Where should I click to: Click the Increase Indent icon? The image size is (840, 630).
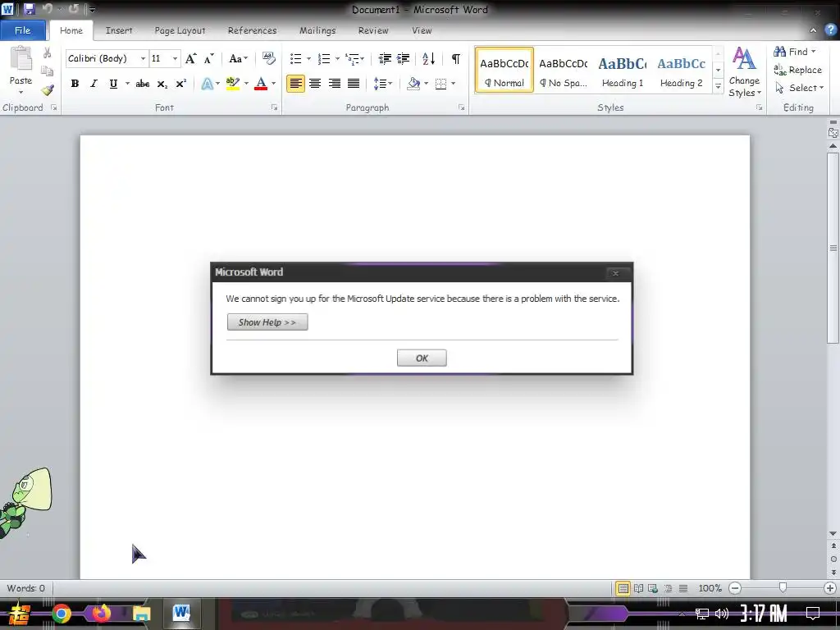coord(404,58)
